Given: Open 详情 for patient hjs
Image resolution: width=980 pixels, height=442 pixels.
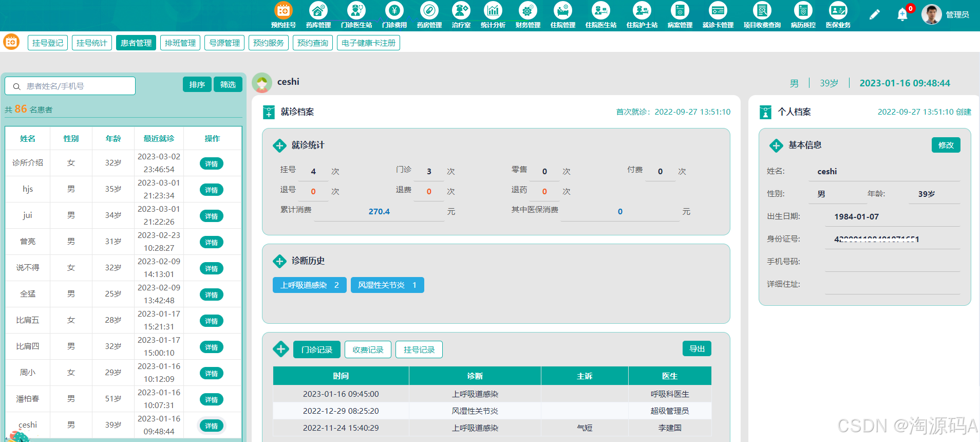Looking at the screenshot, I should (212, 190).
